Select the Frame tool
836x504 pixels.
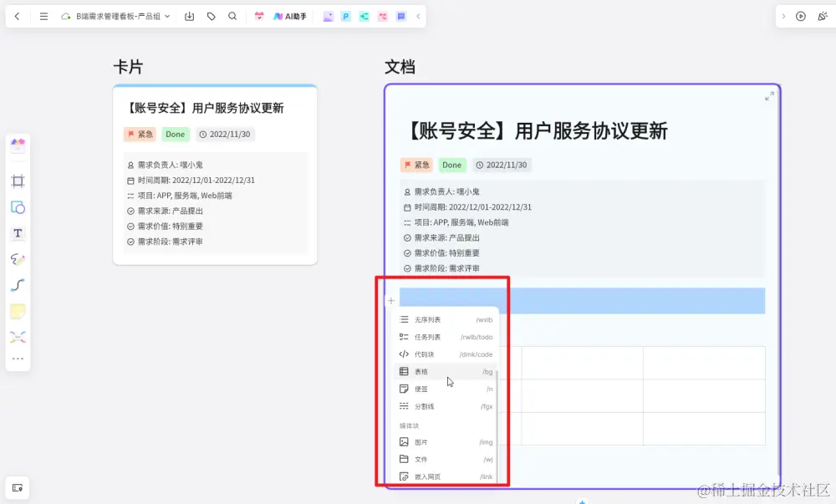(x=18, y=181)
